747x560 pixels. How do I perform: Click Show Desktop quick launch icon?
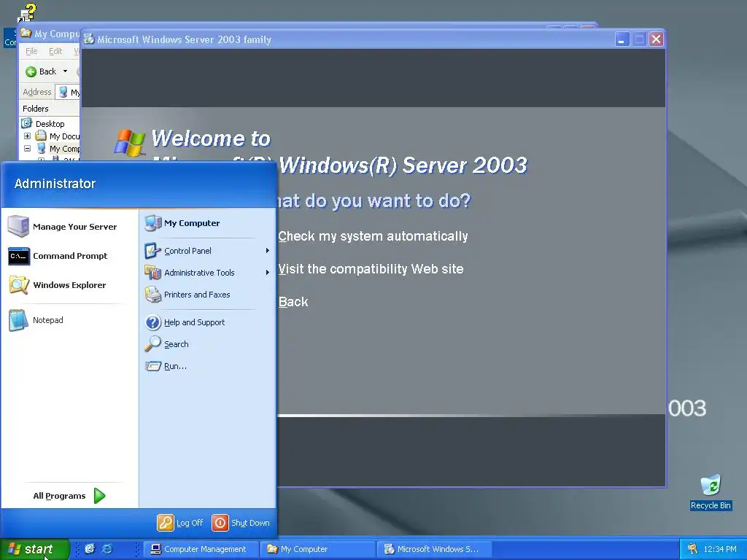tap(90, 549)
